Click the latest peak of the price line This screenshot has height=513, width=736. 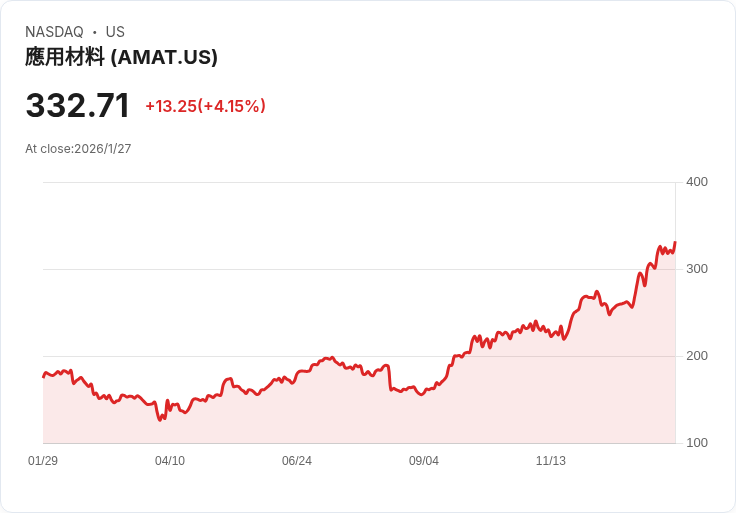coord(675,242)
